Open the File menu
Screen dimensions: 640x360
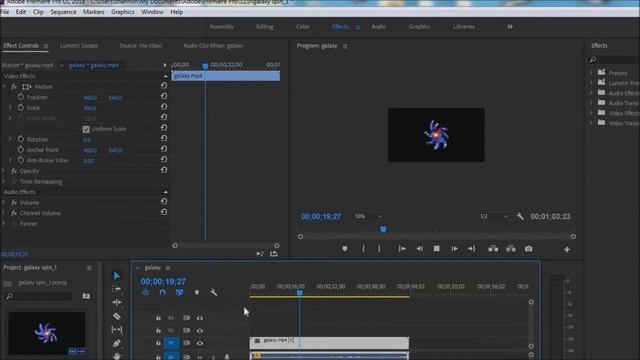(x=5, y=12)
